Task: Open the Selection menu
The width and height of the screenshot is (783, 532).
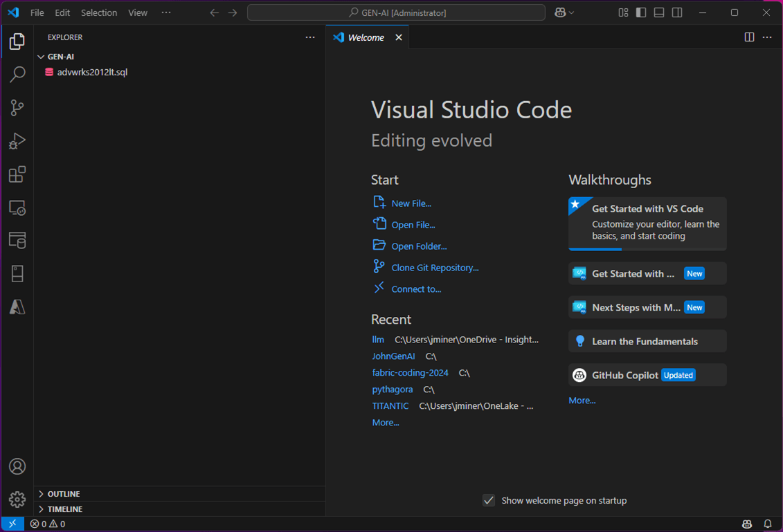Action: 99,12
